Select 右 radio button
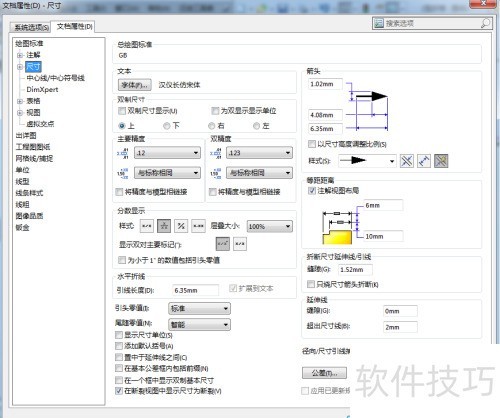The height and width of the screenshot is (418, 500). [x=211, y=126]
